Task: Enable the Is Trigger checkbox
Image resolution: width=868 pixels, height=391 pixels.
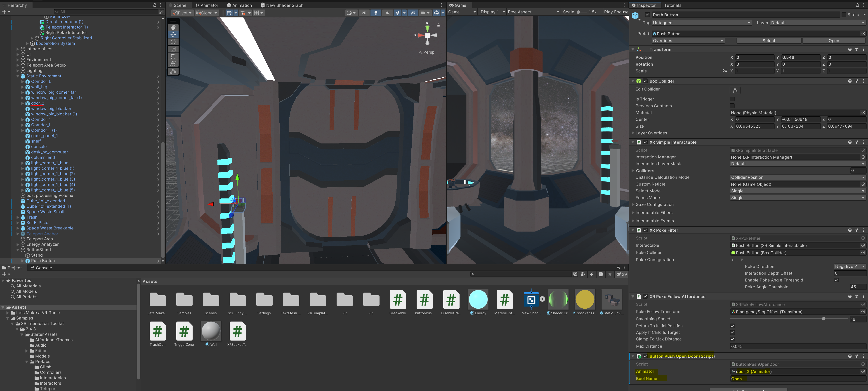Action: [x=732, y=99]
